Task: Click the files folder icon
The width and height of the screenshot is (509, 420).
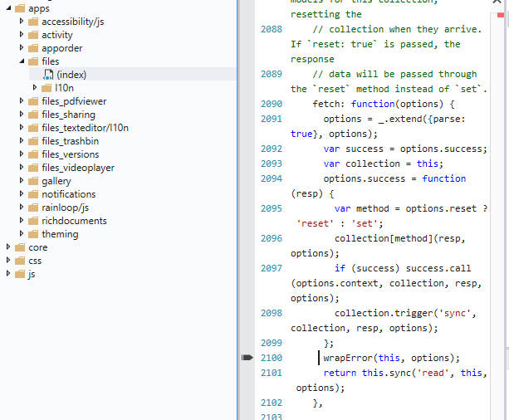Action: click(33, 61)
